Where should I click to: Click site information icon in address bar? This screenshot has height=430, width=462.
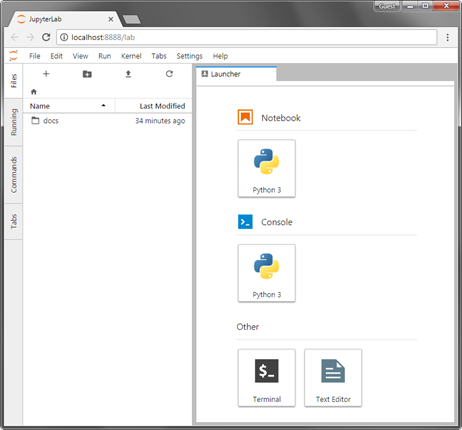[x=64, y=37]
